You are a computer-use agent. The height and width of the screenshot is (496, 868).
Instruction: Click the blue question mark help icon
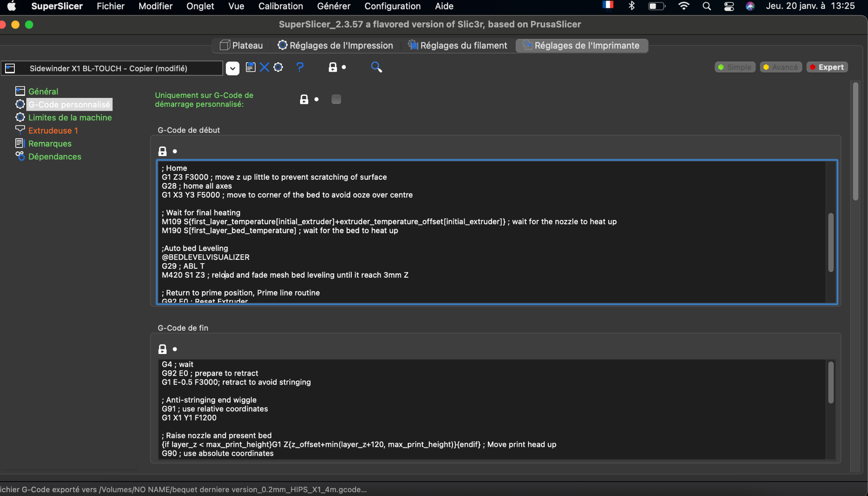300,67
